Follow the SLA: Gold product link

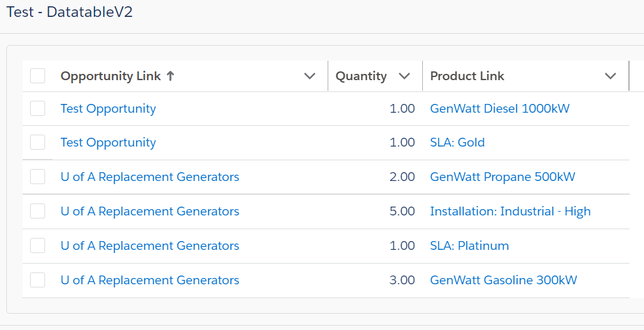pos(457,142)
